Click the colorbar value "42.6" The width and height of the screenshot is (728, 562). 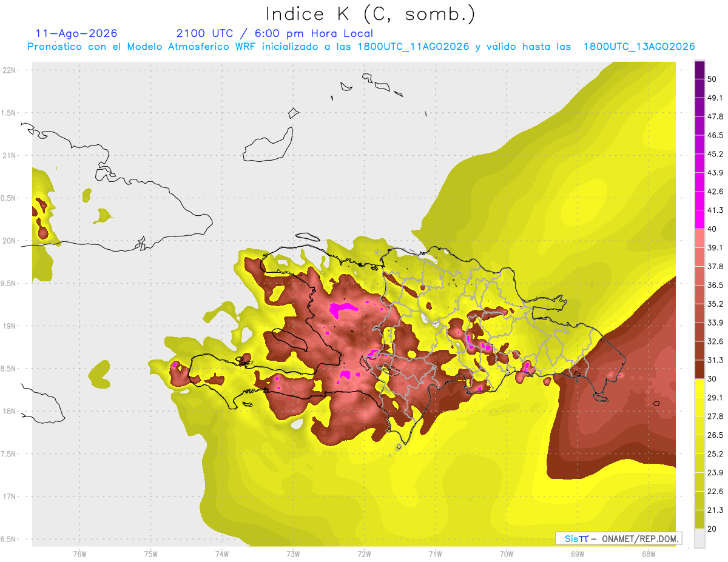coord(715,192)
